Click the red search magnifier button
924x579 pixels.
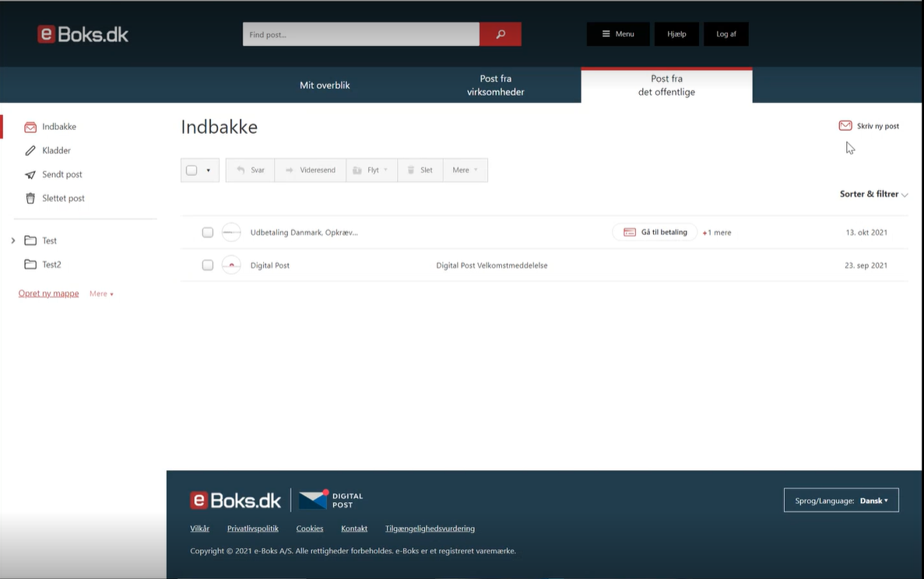501,34
